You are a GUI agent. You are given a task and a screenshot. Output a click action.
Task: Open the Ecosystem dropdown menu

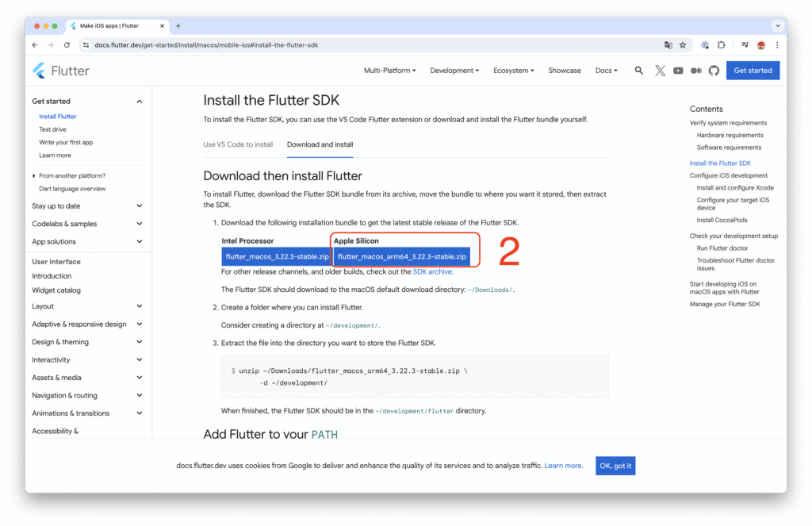coord(513,71)
